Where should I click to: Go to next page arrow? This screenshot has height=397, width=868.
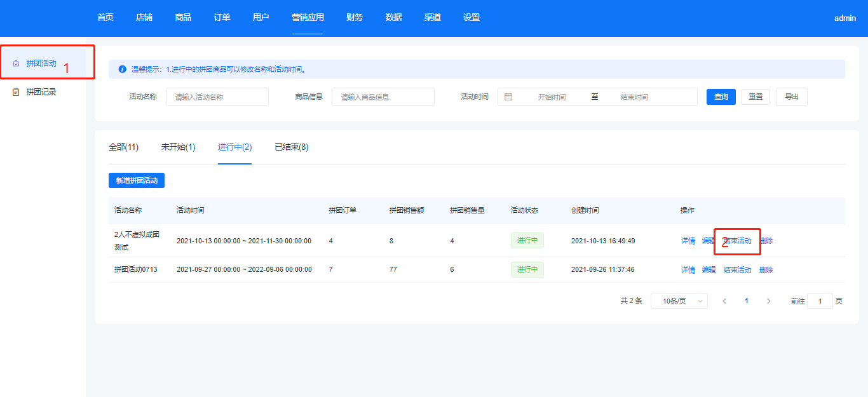coord(768,301)
